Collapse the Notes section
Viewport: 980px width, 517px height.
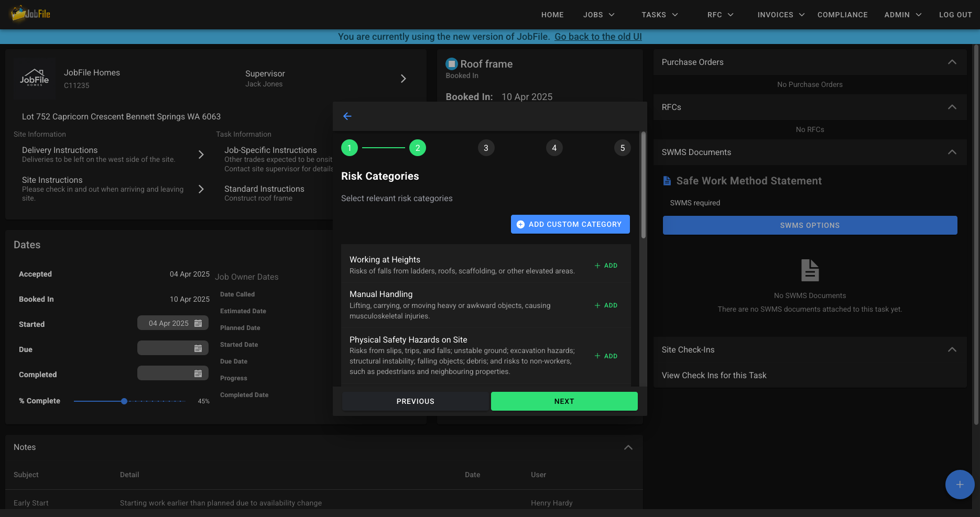(628, 447)
